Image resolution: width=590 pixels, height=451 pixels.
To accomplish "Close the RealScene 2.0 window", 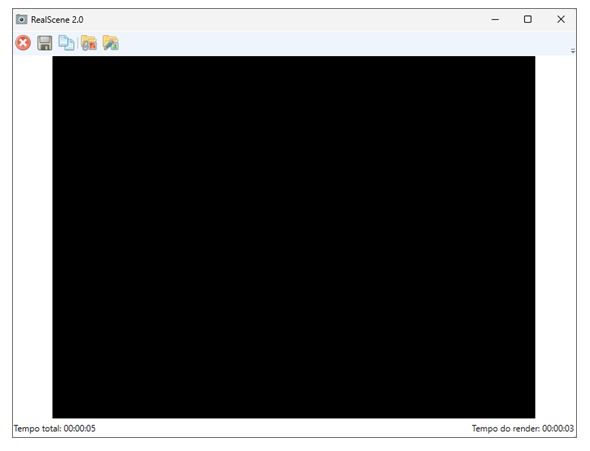I will (561, 19).
